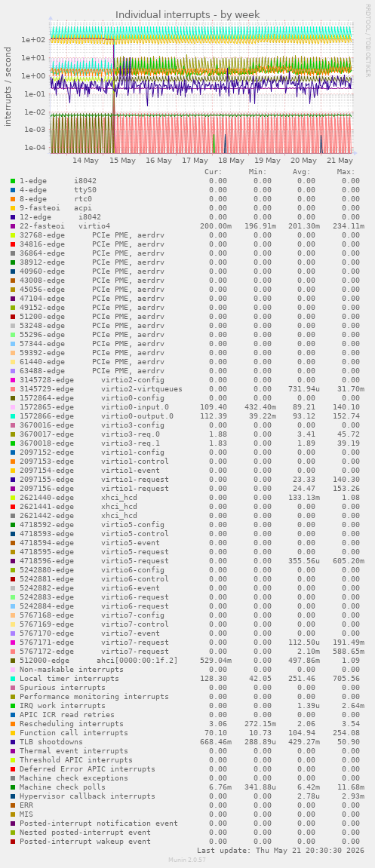Click the green color swatch beside 1-edge i8042

coord(13,180)
